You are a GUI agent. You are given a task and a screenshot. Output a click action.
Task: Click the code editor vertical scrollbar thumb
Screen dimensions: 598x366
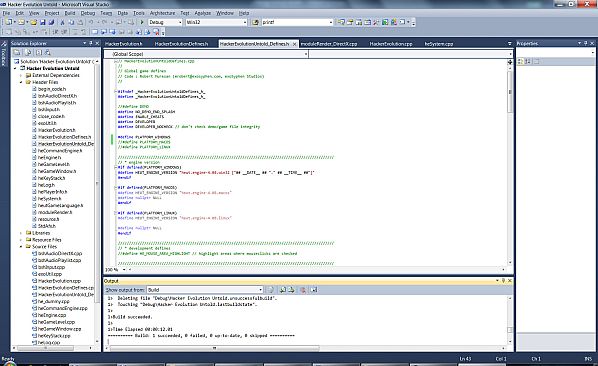[x=510, y=92]
